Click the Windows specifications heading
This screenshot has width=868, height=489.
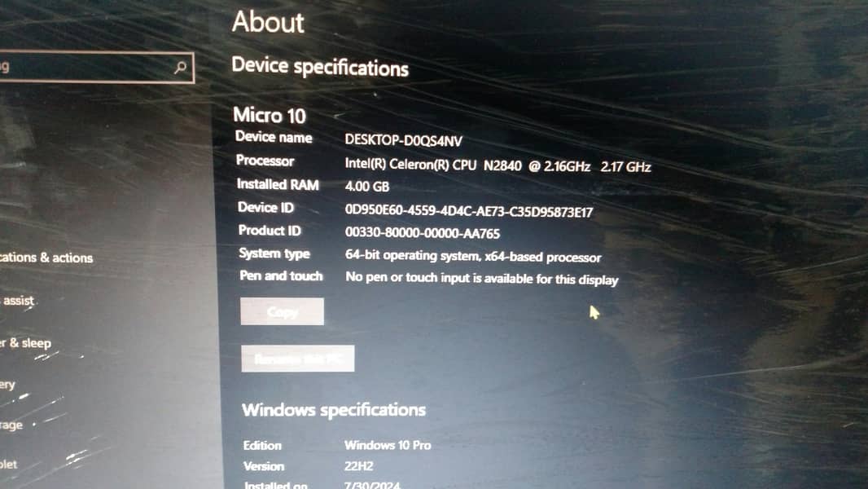[x=334, y=410]
